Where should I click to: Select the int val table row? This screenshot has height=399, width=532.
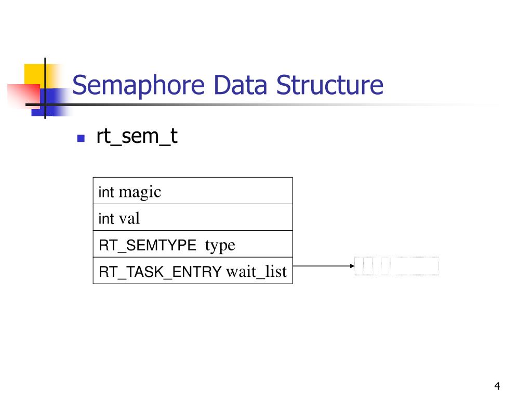click(x=193, y=218)
